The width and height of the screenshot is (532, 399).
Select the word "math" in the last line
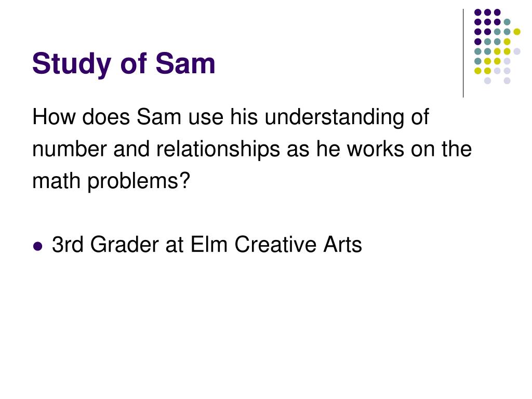56,181
